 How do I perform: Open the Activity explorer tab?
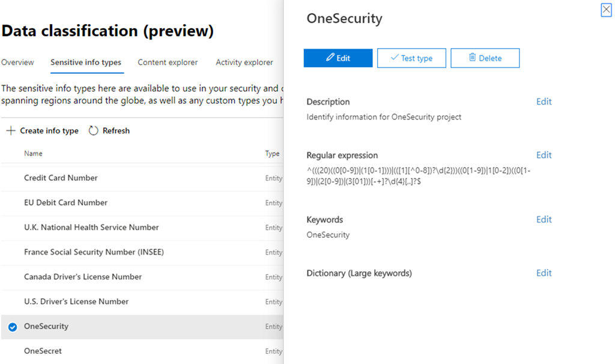click(x=244, y=62)
